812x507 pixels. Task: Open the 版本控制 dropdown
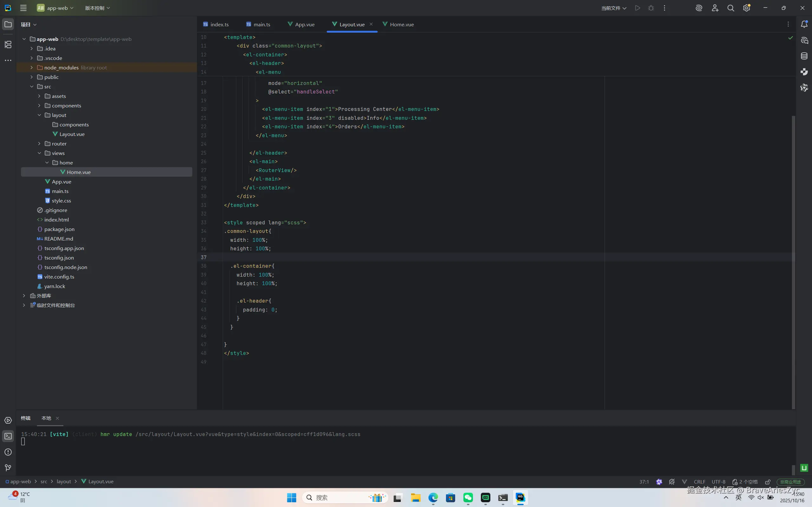coord(97,8)
